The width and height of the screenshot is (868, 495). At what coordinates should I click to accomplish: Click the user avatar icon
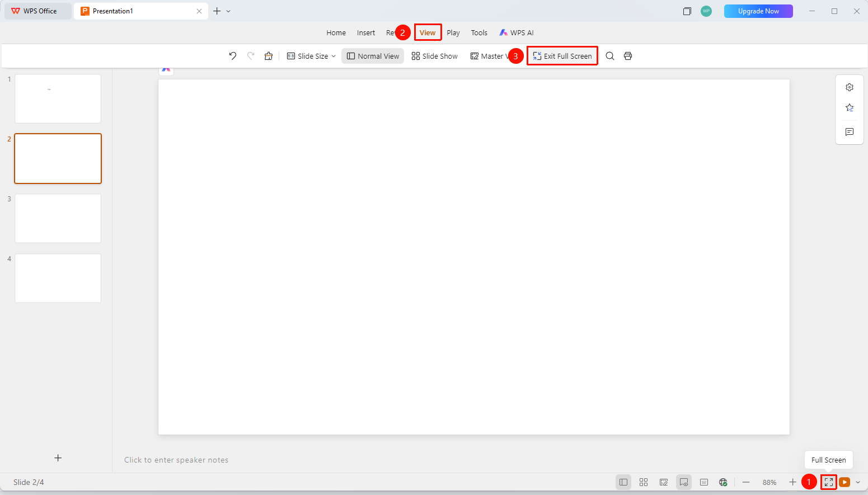pyautogui.click(x=706, y=11)
